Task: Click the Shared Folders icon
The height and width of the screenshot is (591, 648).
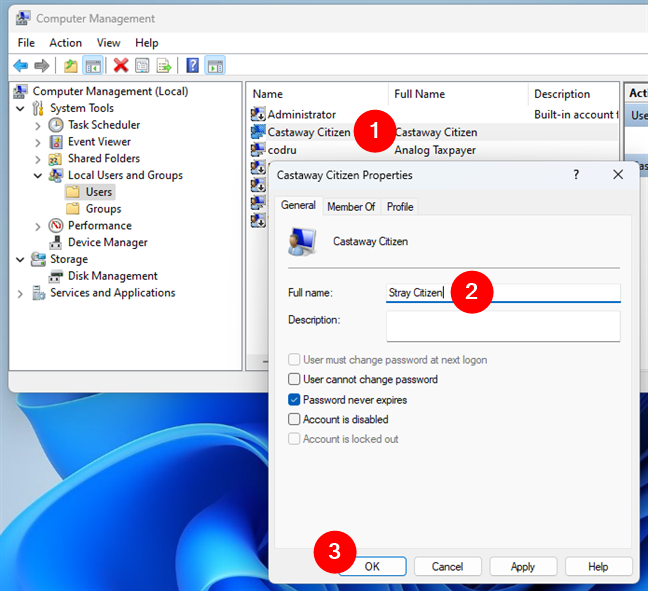Action: click(x=55, y=159)
